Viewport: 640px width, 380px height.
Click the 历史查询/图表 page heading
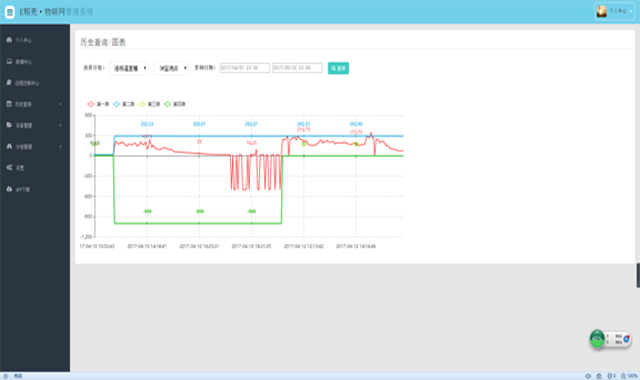pos(103,42)
